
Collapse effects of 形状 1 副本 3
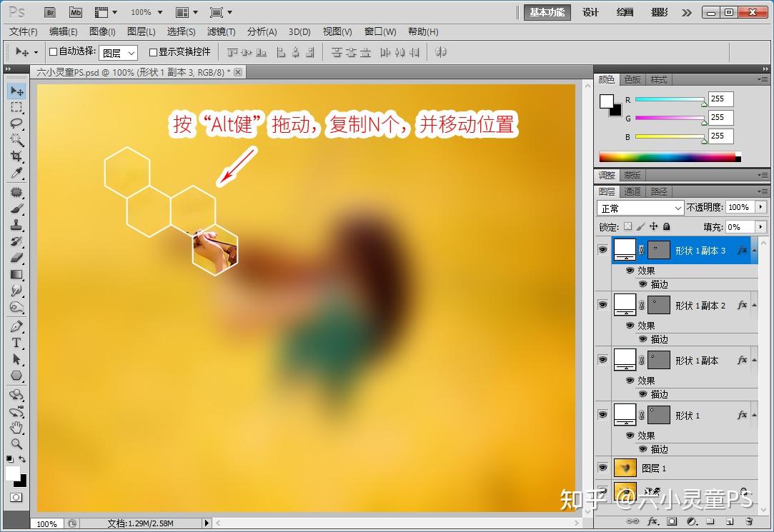coord(754,251)
